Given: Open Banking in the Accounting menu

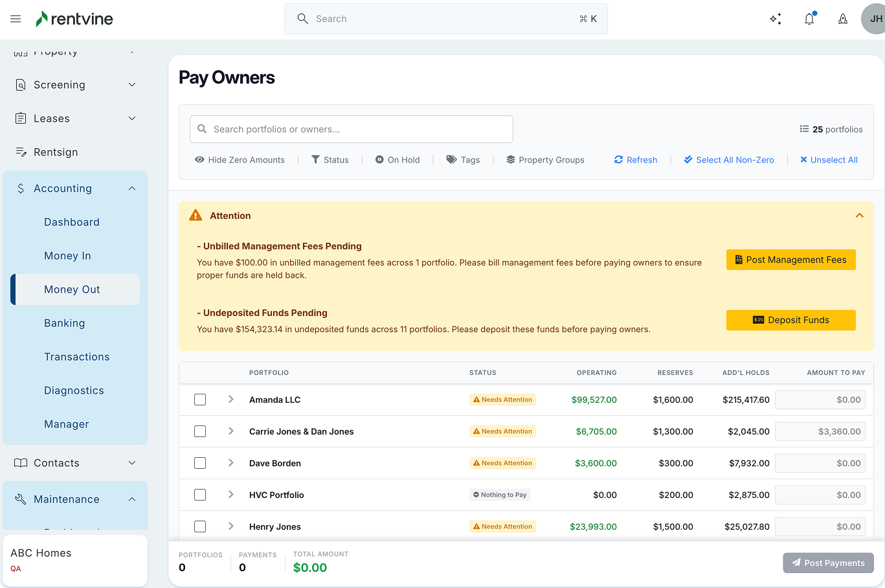Looking at the screenshot, I should [65, 323].
